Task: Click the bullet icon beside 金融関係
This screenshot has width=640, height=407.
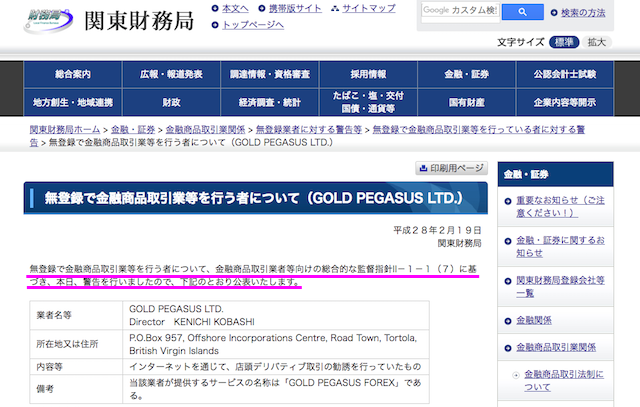Action: point(508,321)
